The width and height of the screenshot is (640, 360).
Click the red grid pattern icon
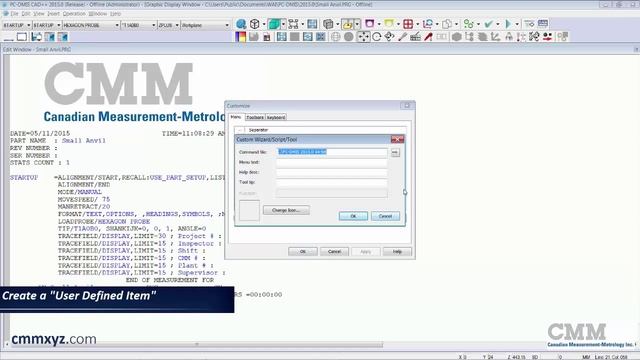[408, 24]
